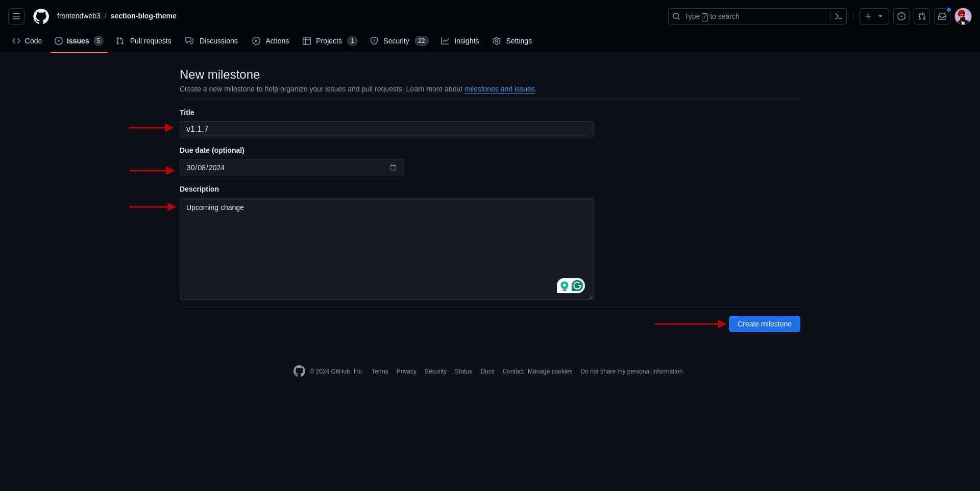Switch to the Pull requests tab
The image size is (980, 491).
[143, 41]
